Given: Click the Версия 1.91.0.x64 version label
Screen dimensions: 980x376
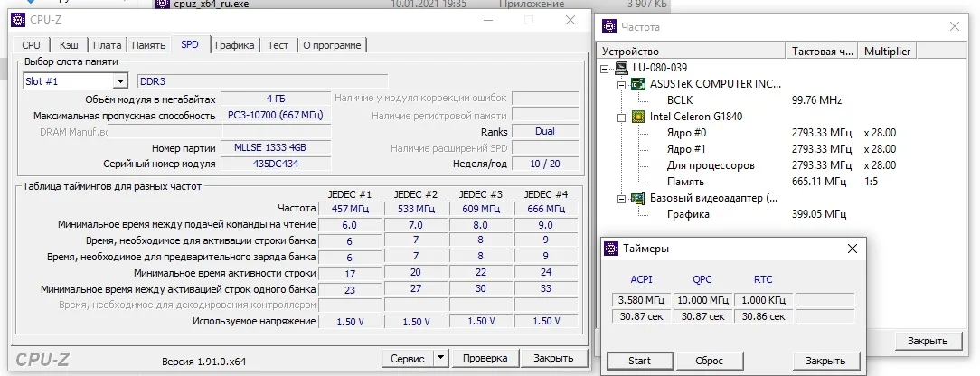Looking at the screenshot, I should 203,361.
